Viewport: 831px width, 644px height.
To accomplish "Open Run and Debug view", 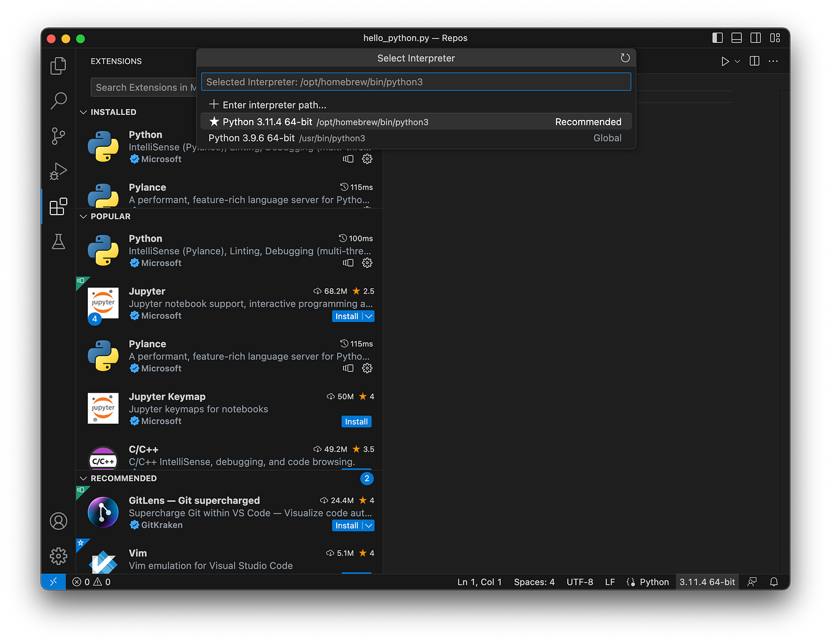I will coord(58,171).
